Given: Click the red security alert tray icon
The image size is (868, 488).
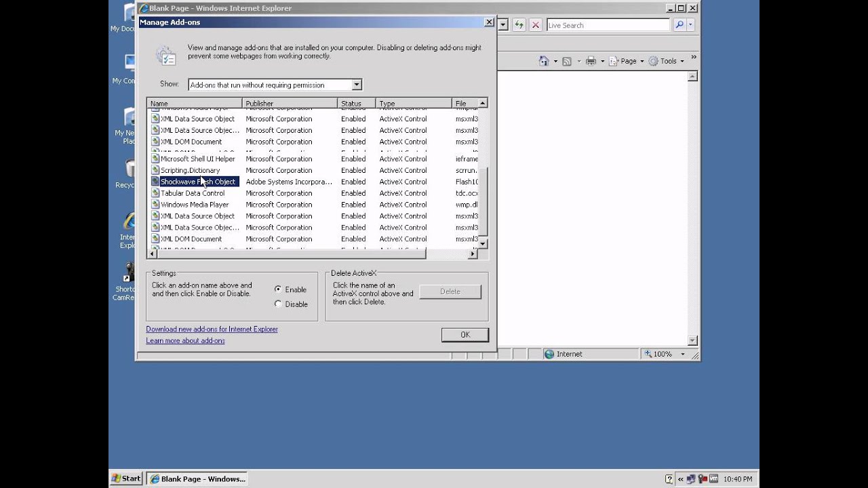Looking at the screenshot, I should pos(702,479).
